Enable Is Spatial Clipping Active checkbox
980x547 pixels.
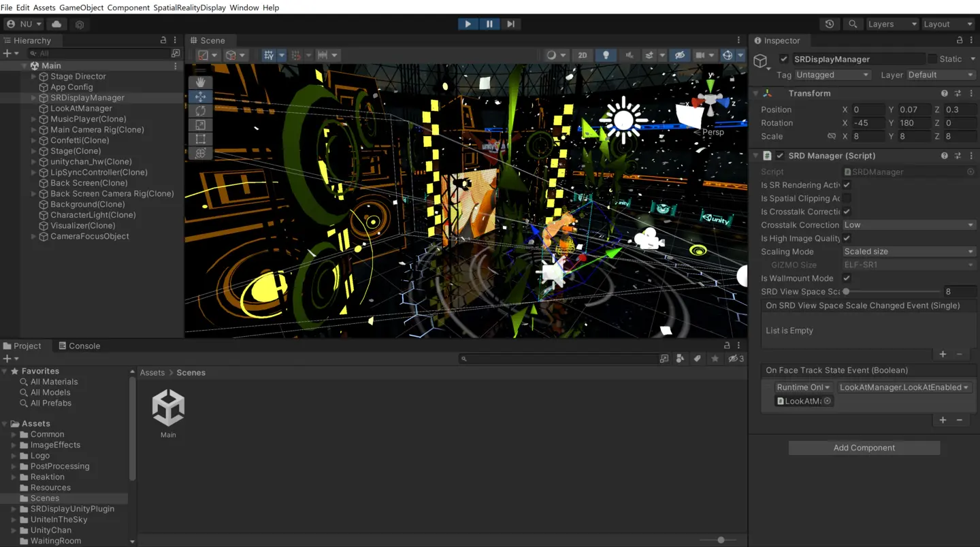click(847, 199)
